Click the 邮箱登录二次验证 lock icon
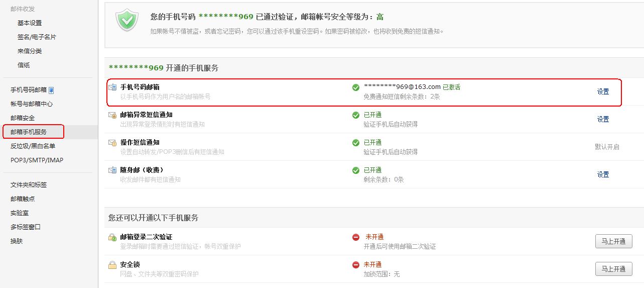Image resolution: width=644 pixels, height=288 pixels. pyautogui.click(x=112, y=237)
